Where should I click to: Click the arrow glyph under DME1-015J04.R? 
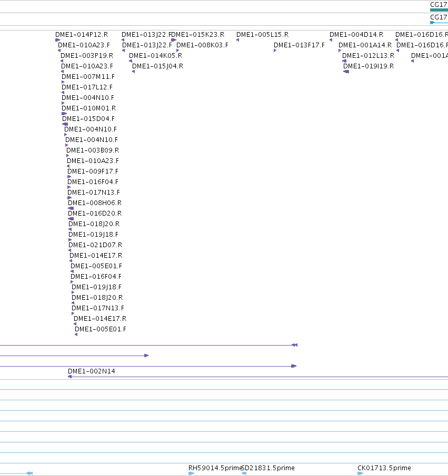(133, 72)
